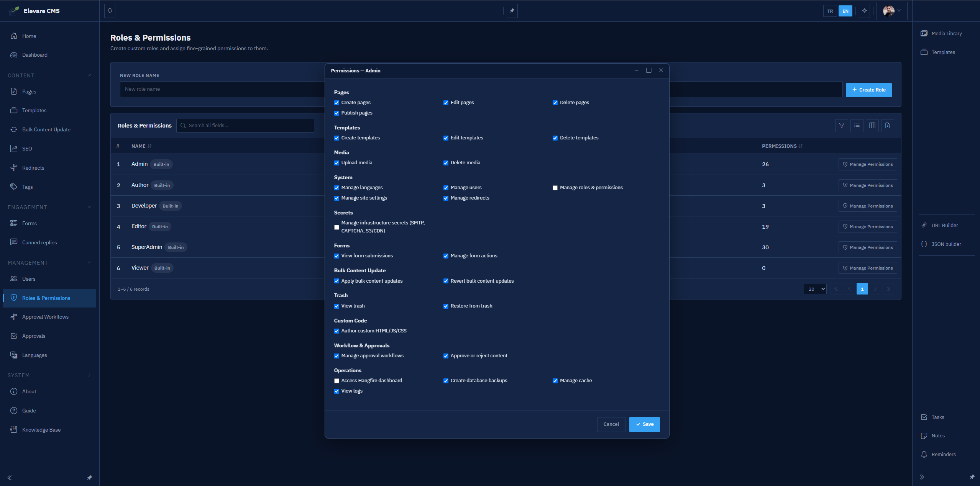Go to Pages in sidebar
This screenshot has width=980, height=486.
[x=50, y=92]
